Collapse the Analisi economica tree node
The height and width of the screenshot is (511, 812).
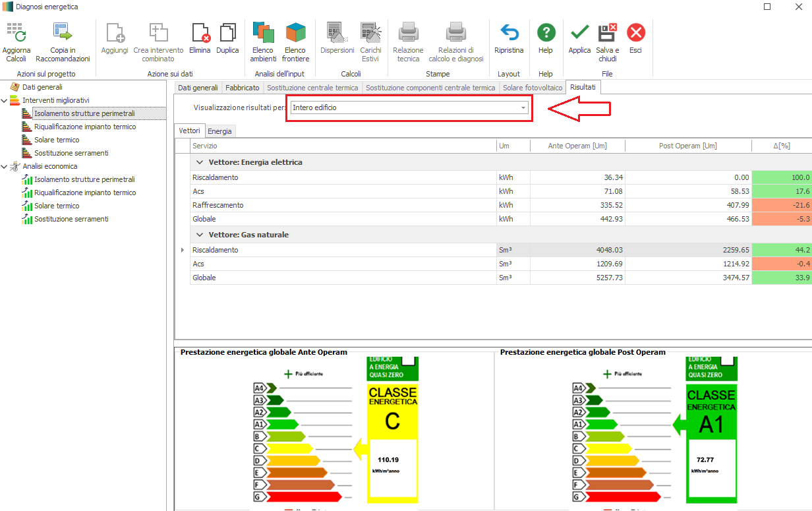point(5,166)
